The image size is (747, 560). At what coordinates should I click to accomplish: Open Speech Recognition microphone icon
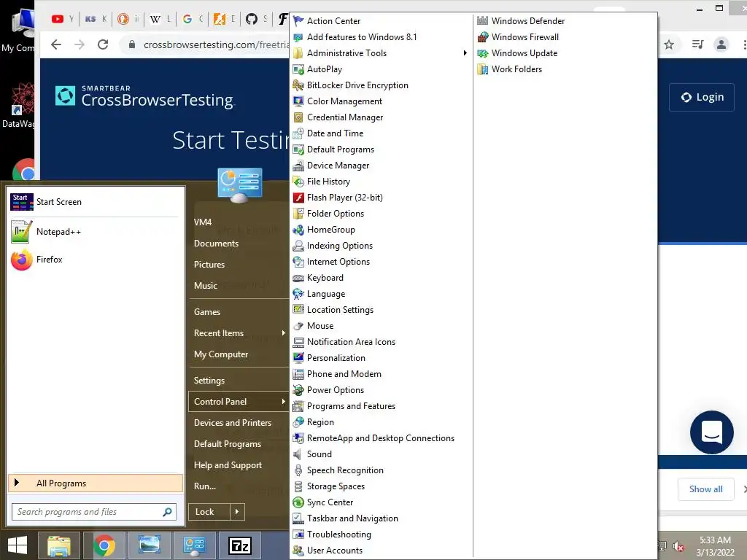(298, 470)
